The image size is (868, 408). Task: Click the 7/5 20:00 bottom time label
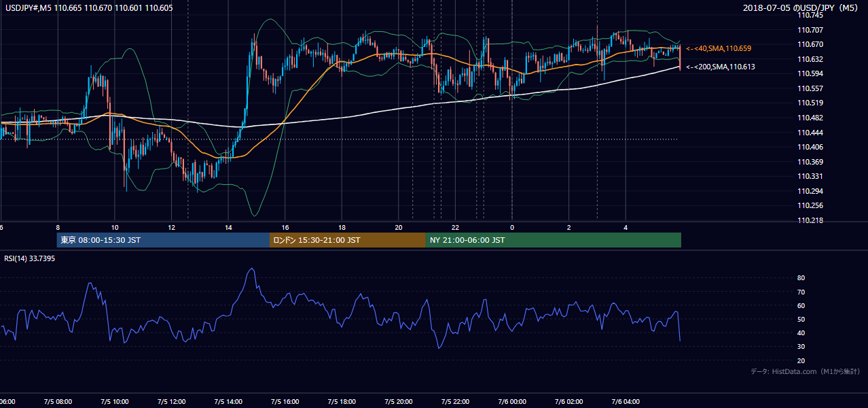click(x=399, y=402)
